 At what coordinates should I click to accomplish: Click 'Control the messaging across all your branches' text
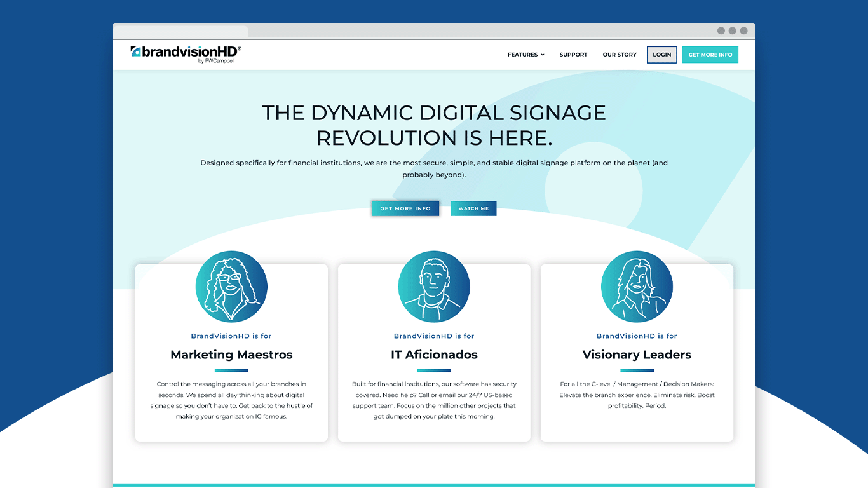click(231, 400)
